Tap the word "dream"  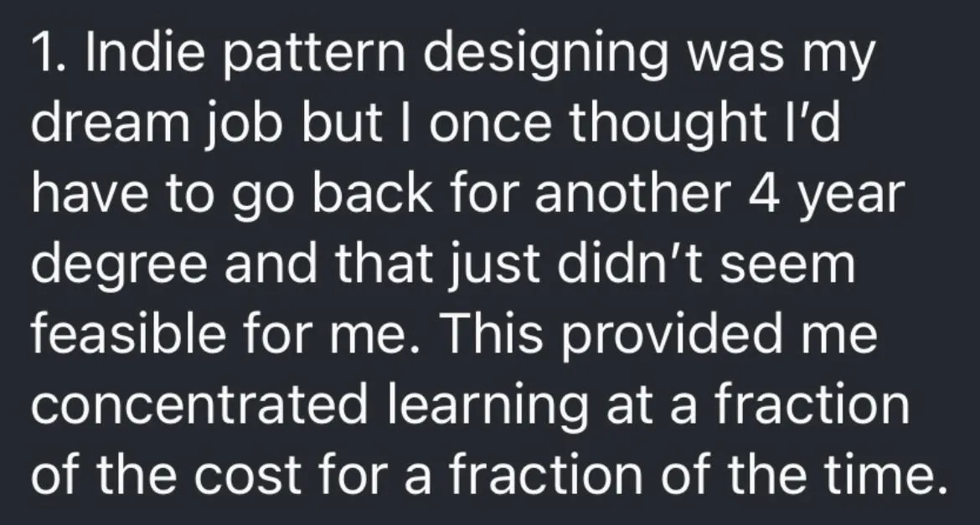pos(110,123)
